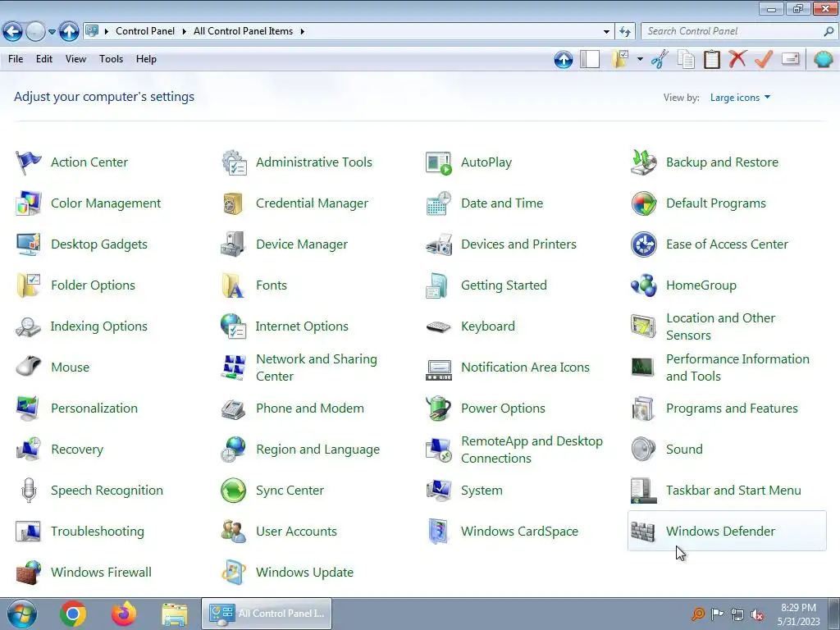Open the Date and Time calendar icon
This screenshot has width=840, height=630.
[439, 203]
